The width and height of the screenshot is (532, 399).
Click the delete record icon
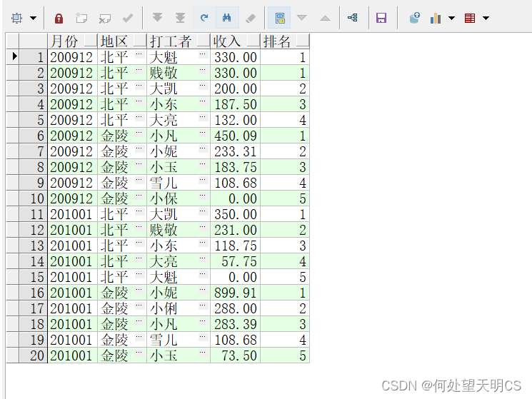pyautogui.click(x=104, y=18)
